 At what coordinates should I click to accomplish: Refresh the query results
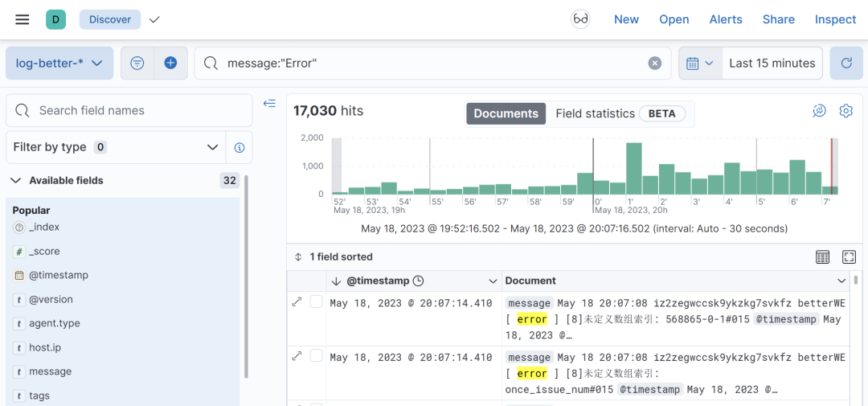click(845, 63)
